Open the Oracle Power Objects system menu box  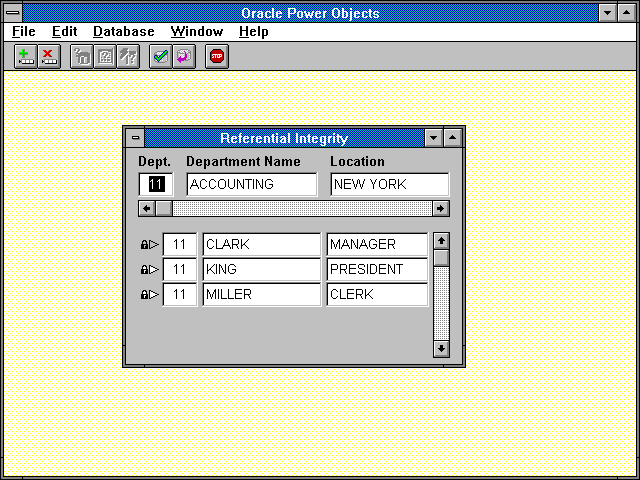click(12, 12)
